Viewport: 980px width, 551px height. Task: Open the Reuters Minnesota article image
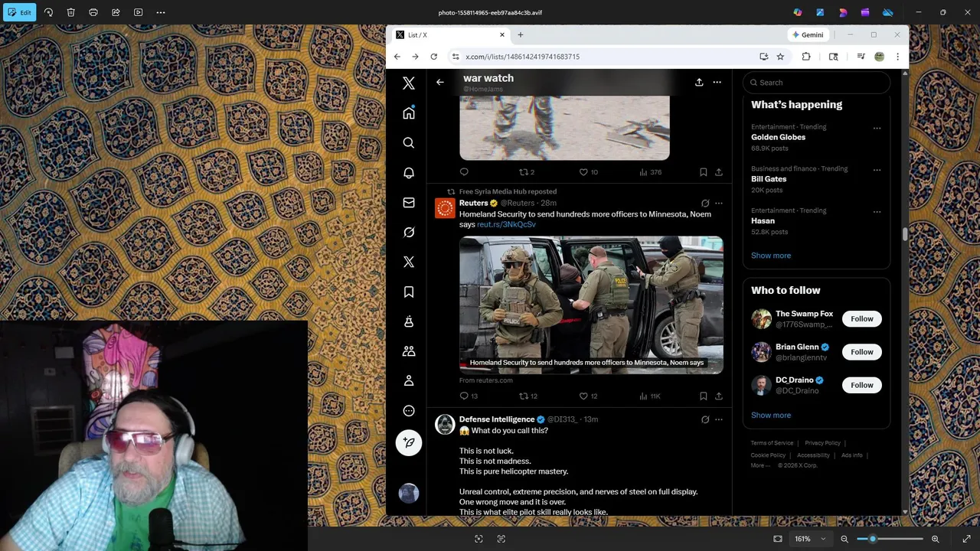coord(591,305)
